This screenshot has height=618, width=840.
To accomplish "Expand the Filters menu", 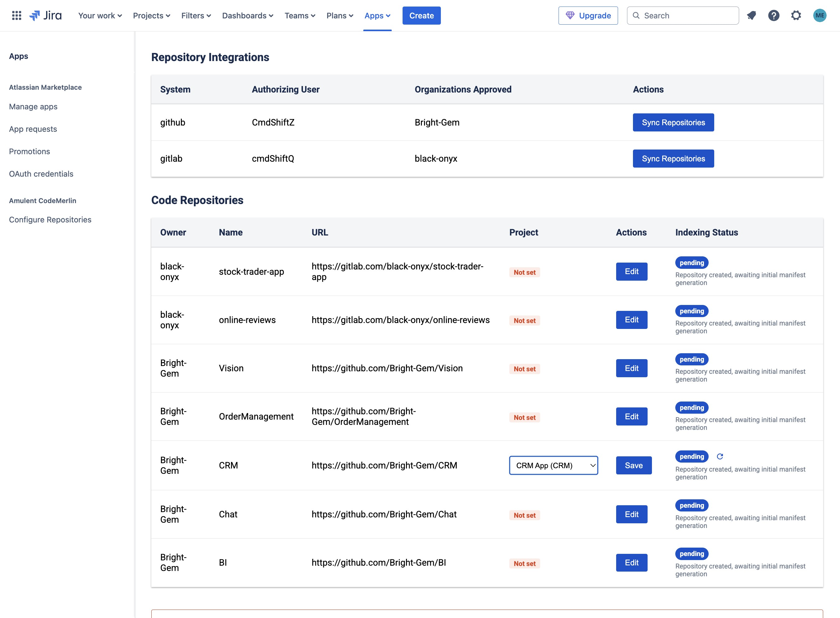I will pos(196,15).
